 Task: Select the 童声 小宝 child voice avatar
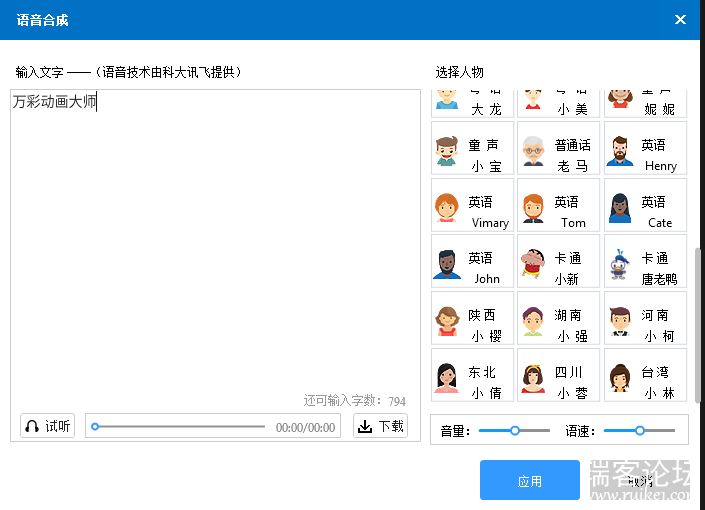pos(472,148)
